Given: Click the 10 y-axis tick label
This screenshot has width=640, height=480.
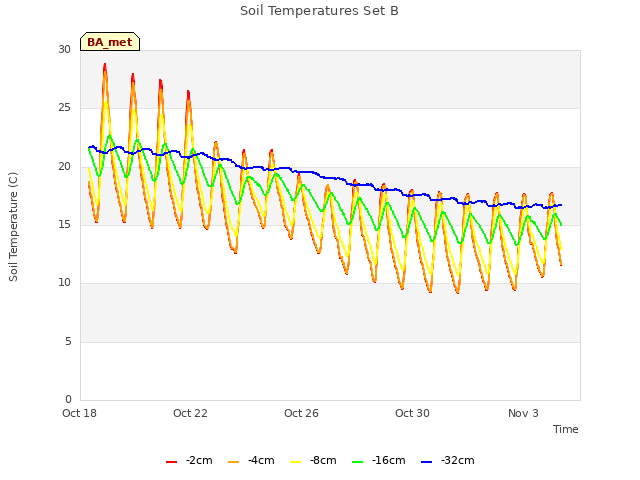Looking at the screenshot, I should 64,282.
